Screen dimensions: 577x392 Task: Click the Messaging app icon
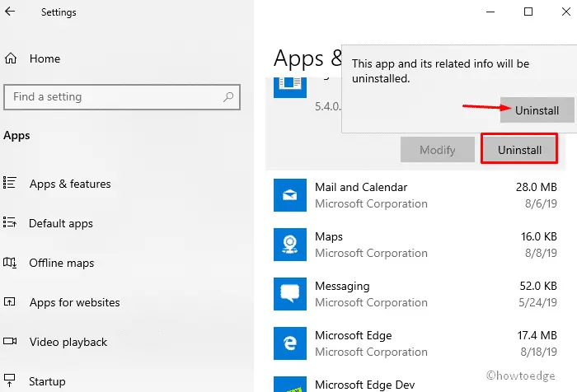coord(290,294)
